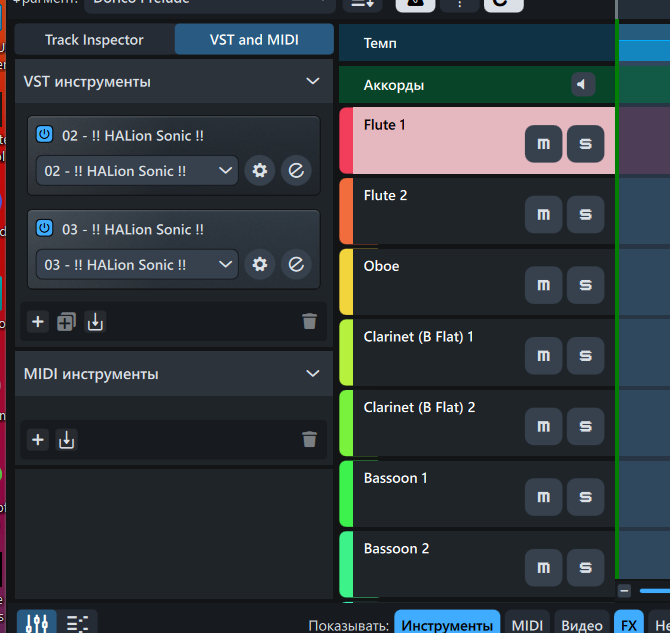
Task: Solo the Clarinet (B Flat) 1 track
Action: (585, 356)
